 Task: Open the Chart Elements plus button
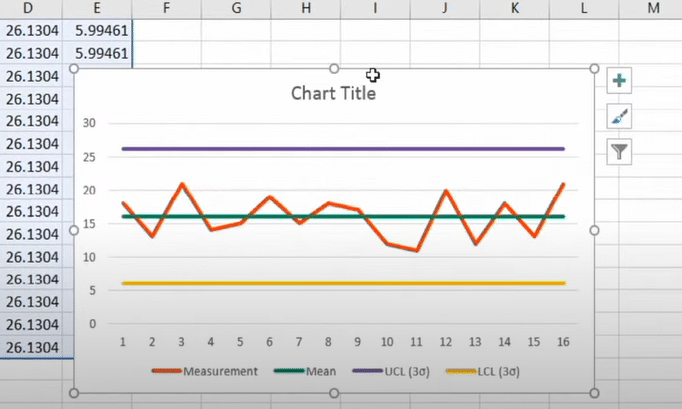[619, 80]
